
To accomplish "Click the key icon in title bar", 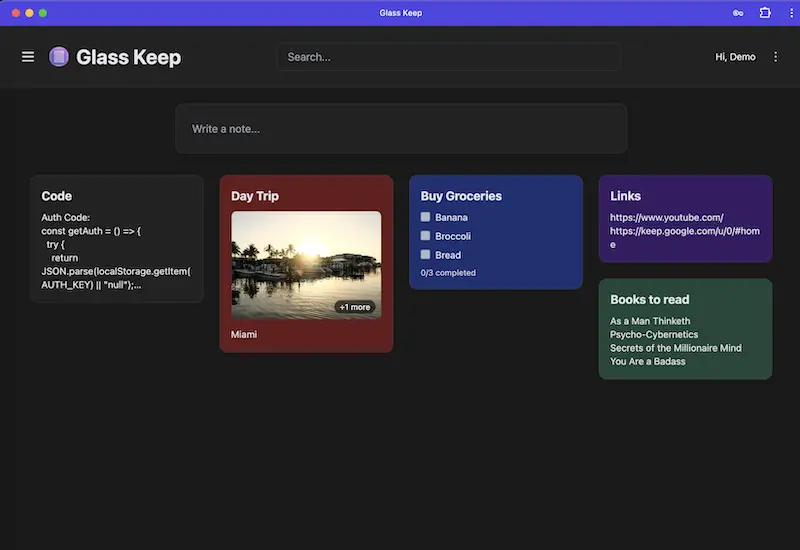I will (x=738, y=13).
